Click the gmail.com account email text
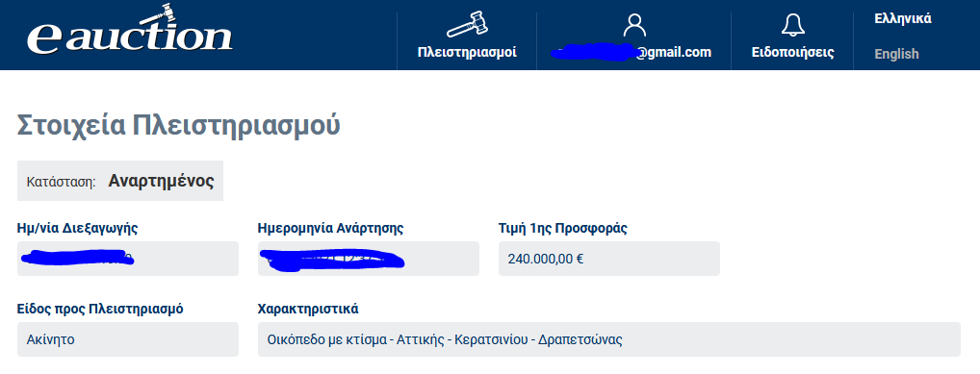 632,53
